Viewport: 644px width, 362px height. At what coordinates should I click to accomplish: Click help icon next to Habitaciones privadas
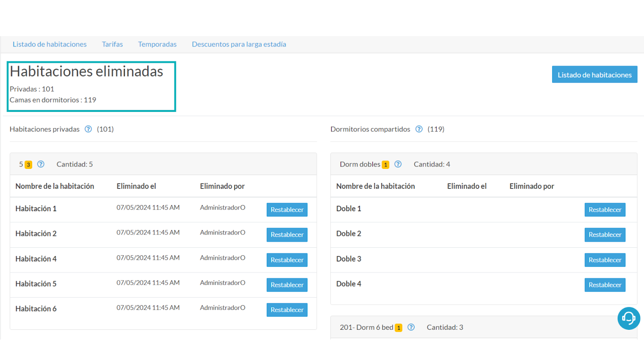click(x=88, y=129)
